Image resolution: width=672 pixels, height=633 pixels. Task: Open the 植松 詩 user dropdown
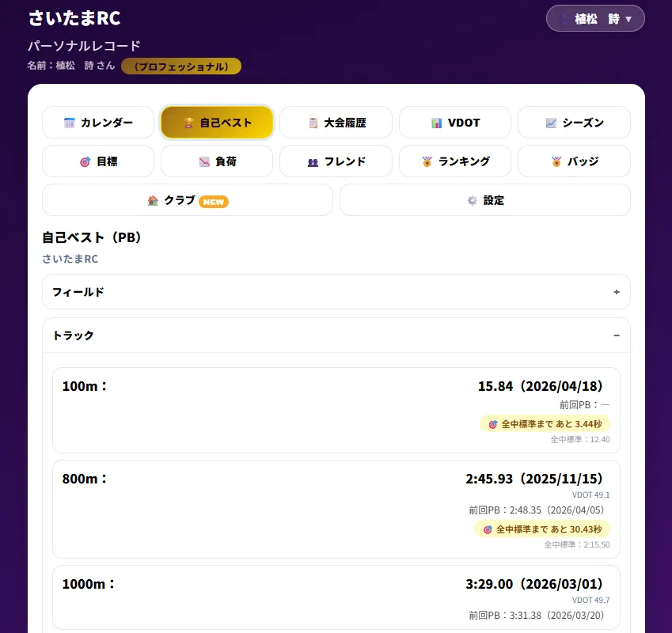tap(595, 18)
